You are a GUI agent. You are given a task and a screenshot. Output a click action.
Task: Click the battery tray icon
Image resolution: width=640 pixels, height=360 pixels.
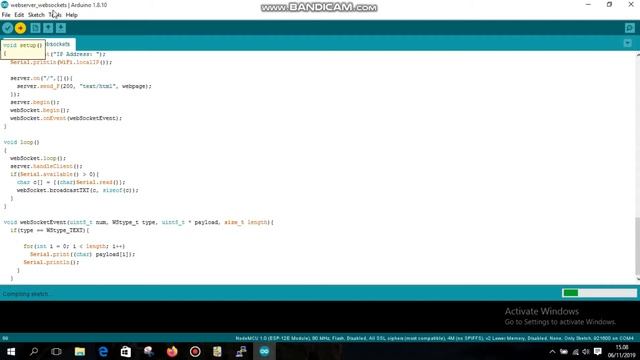click(564, 351)
